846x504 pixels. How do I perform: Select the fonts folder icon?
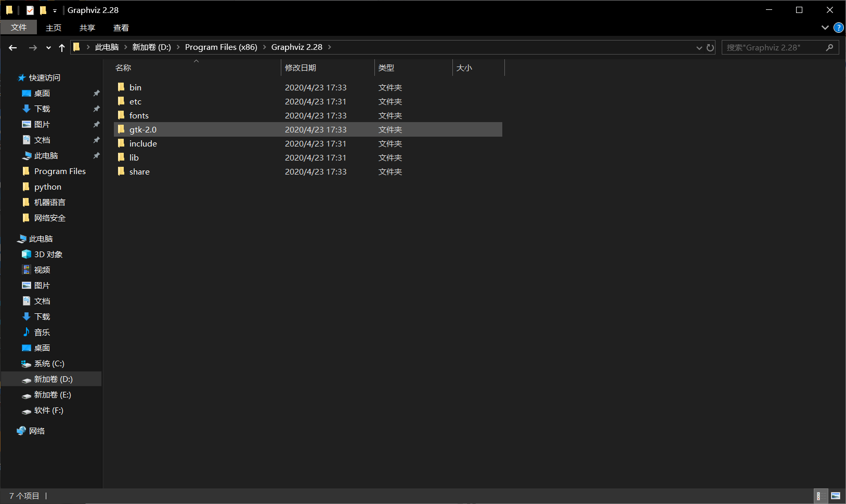coord(121,115)
